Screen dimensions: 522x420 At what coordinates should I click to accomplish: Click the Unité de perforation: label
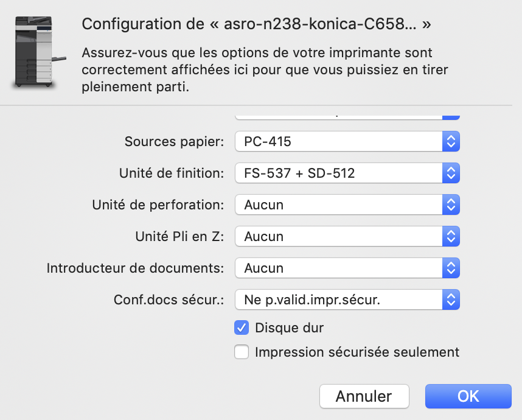click(158, 205)
